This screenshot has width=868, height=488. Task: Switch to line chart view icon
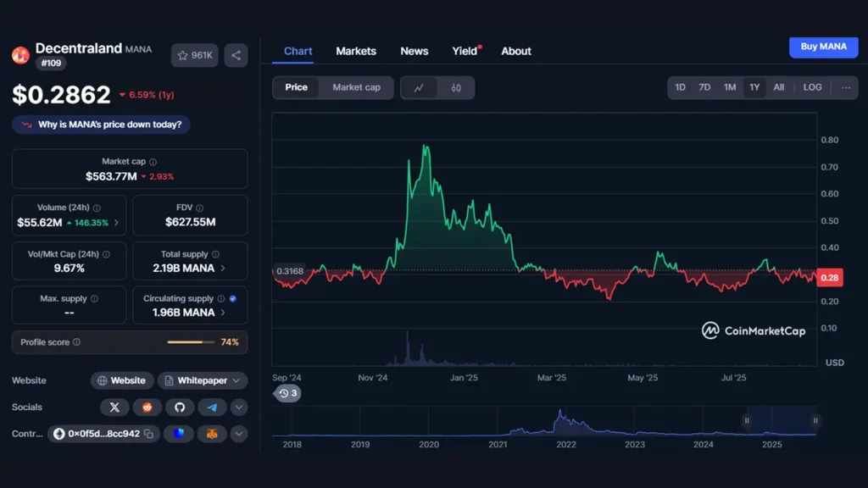pos(419,87)
